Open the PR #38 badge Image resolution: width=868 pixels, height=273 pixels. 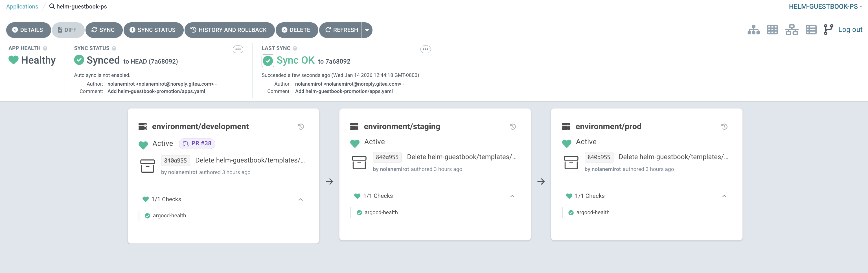click(197, 143)
